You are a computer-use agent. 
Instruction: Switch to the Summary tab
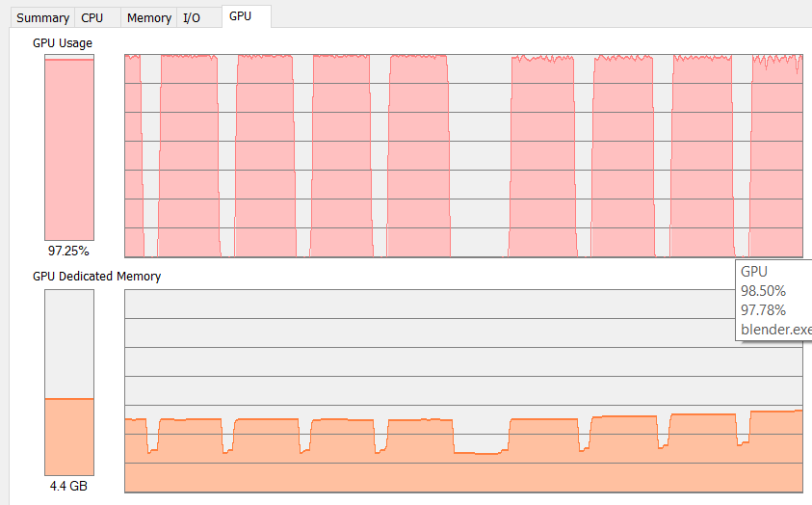click(x=42, y=17)
